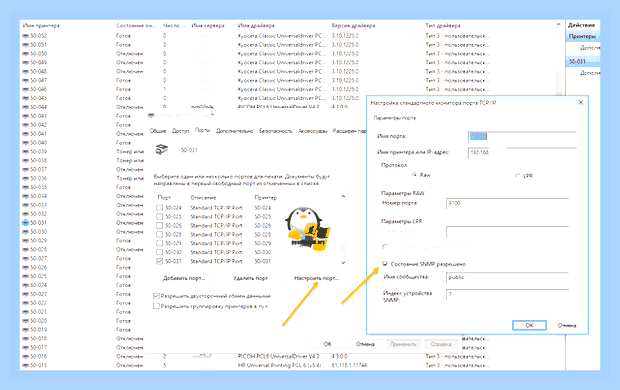The height and width of the screenshot is (390, 620).
Task: Select the LPR protocol radio button
Action: pyautogui.click(x=518, y=176)
